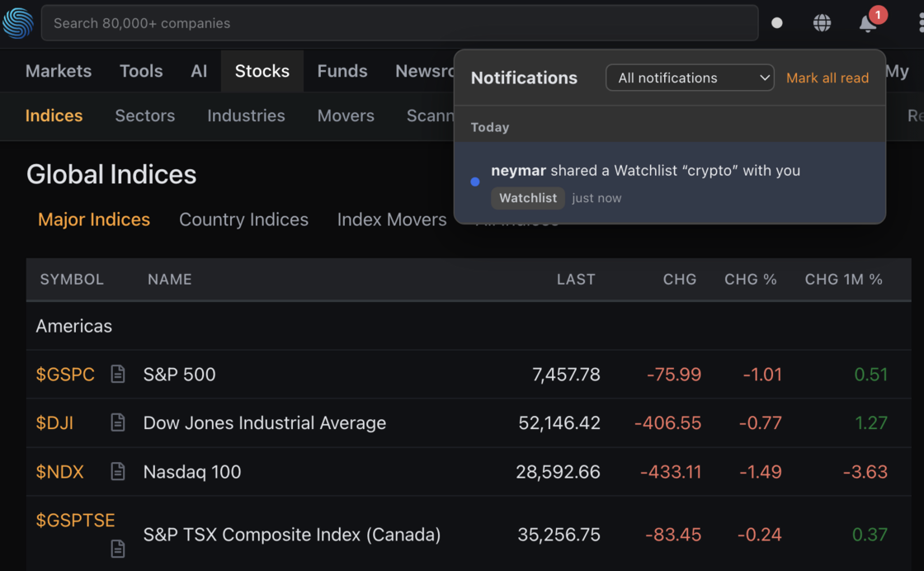
Task: Click the -406.55 change value
Action: click(x=667, y=422)
